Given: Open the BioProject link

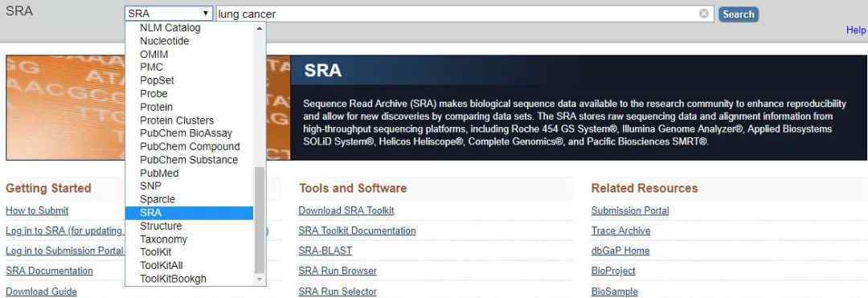Looking at the screenshot, I should click(613, 271).
